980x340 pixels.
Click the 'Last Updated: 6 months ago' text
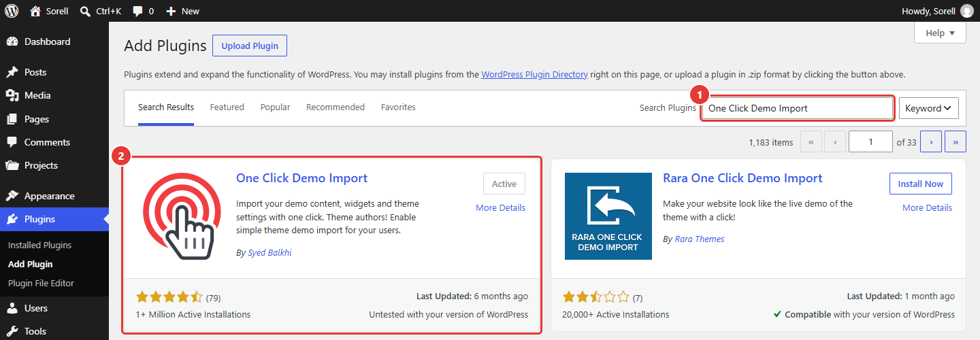472,296
